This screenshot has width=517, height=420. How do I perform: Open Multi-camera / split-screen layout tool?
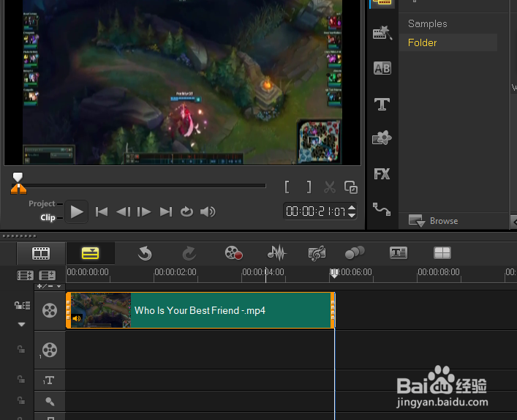point(442,252)
